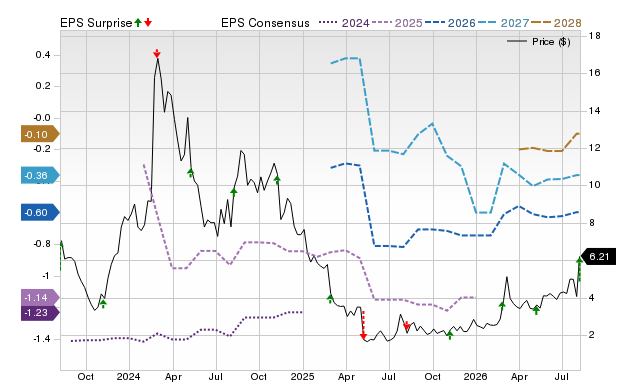Click the EPS Consensus legend title
Viewport: 640px width, 382px height.
[265, 23]
